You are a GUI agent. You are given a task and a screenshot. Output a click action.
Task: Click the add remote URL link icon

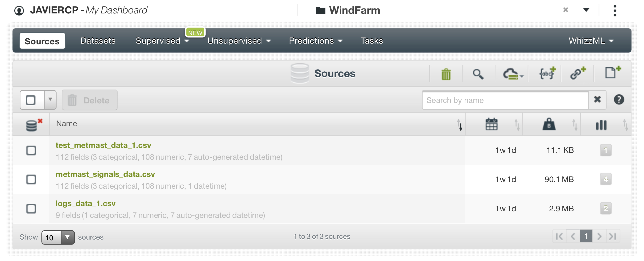(577, 74)
